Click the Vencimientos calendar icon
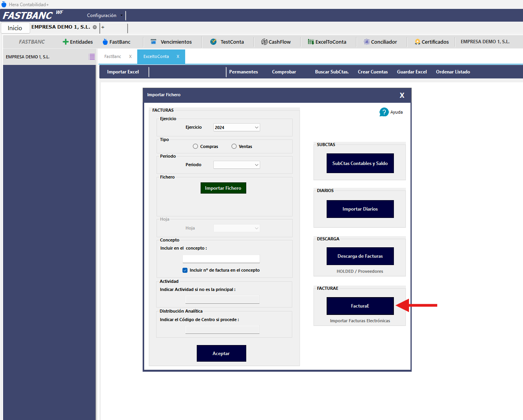This screenshot has width=523, height=420. coord(153,42)
